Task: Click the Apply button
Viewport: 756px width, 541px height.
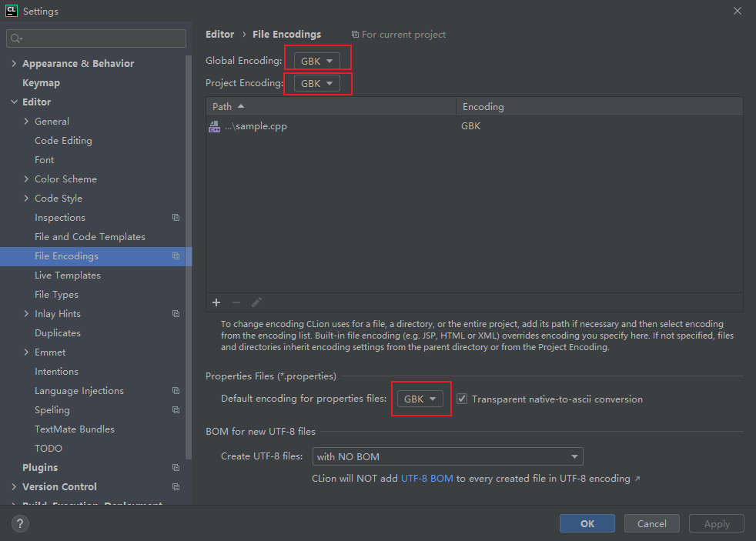Action: (717, 523)
